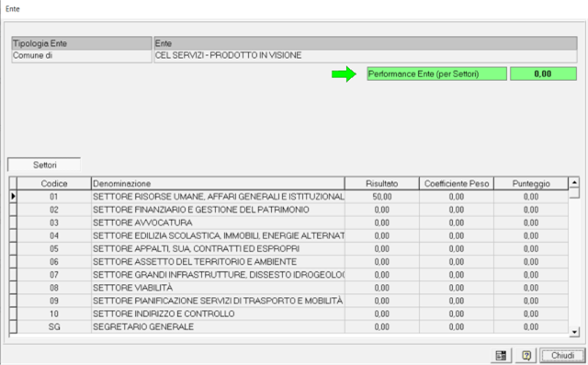
Task: Select code cell '01'
Action: [x=54, y=197]
